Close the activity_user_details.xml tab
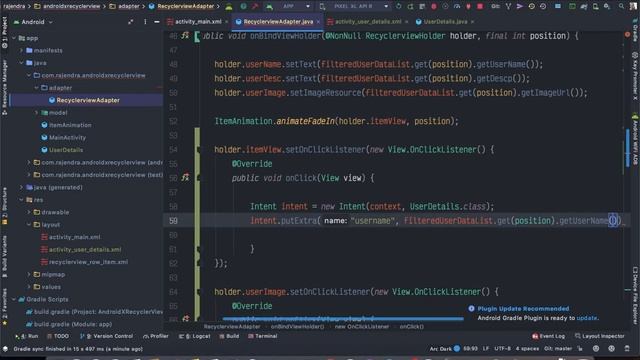This screenshot has height=360, width=640. [x=407, y=22]
